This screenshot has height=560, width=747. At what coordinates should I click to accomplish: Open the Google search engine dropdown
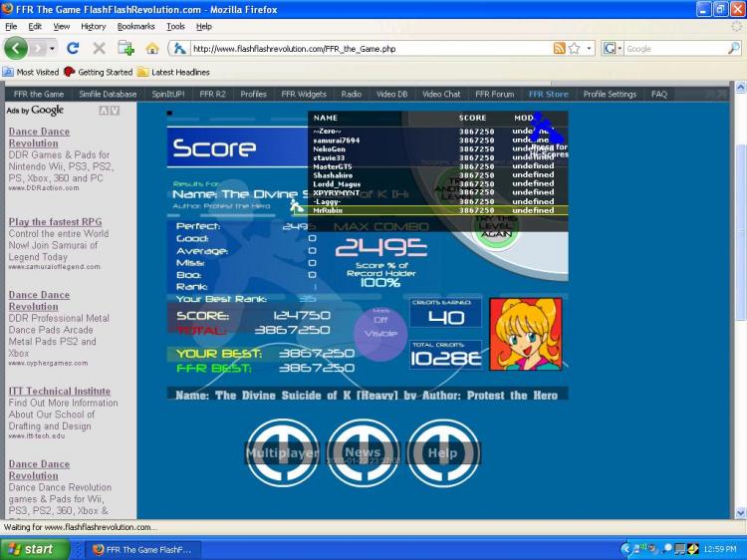click(614, 48)
